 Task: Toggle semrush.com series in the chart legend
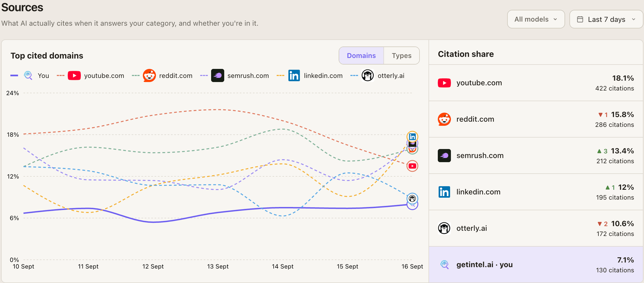click(x=235, y=75)
